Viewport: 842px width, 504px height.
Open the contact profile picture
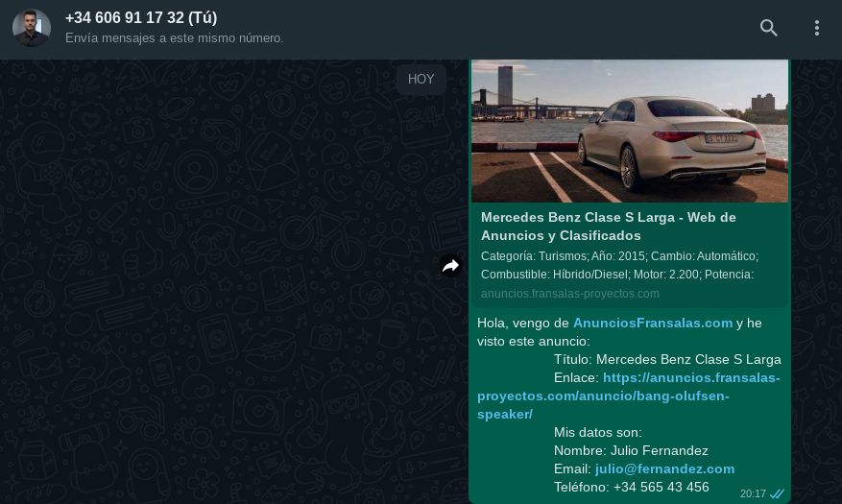(32, 28)
